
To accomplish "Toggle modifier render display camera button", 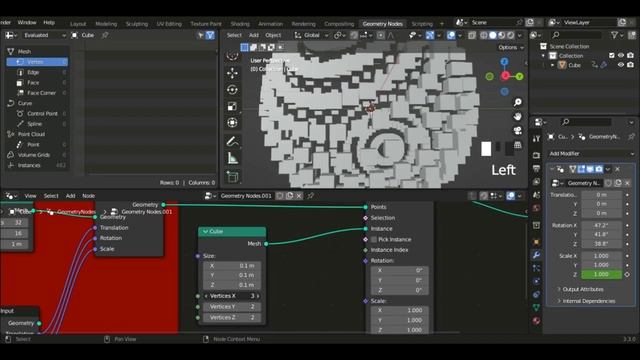I will [599, 169].
